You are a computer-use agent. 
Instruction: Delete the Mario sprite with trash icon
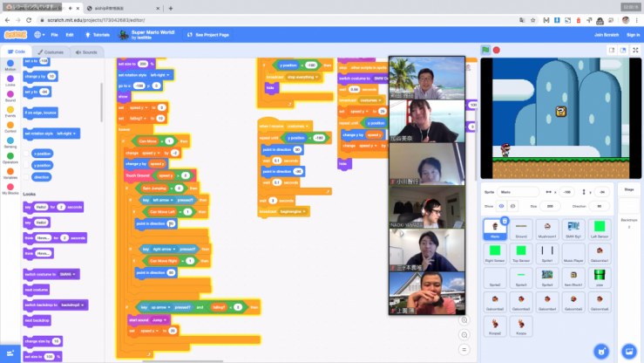505,221
